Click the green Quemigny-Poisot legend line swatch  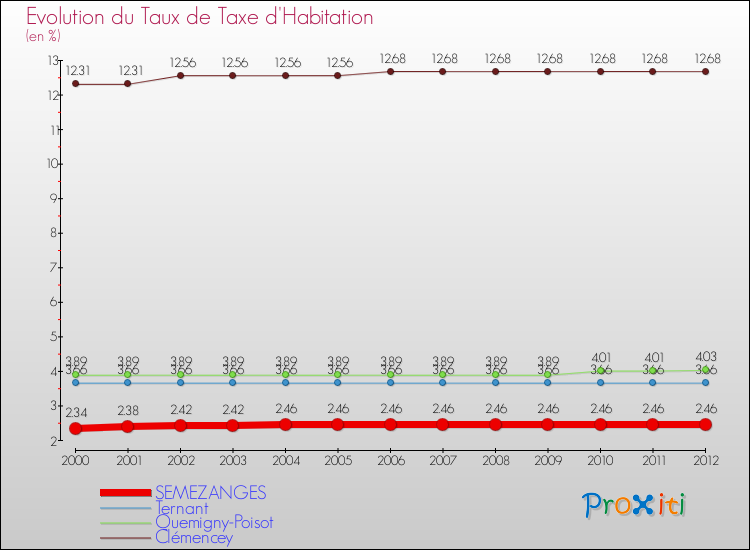click(x=126, y=523)
